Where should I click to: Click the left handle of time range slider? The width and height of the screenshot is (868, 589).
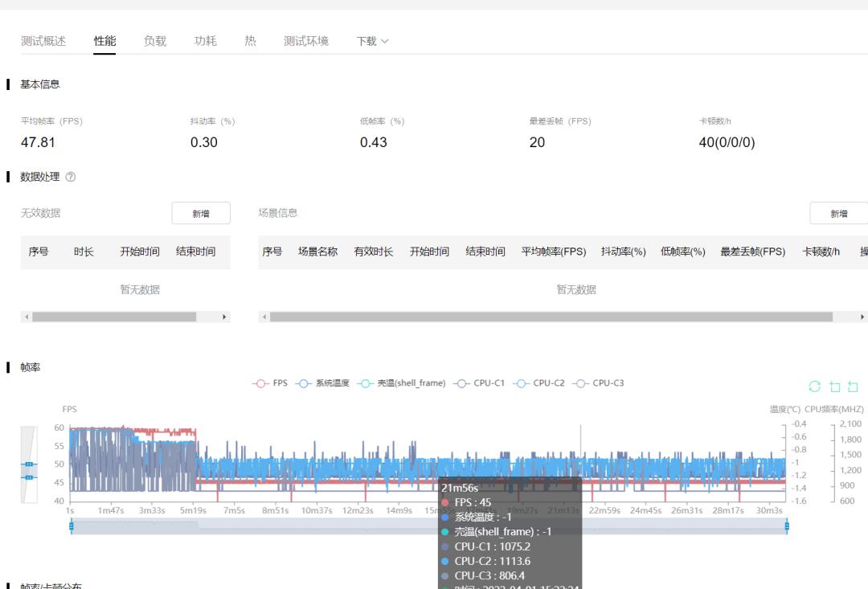72,526
